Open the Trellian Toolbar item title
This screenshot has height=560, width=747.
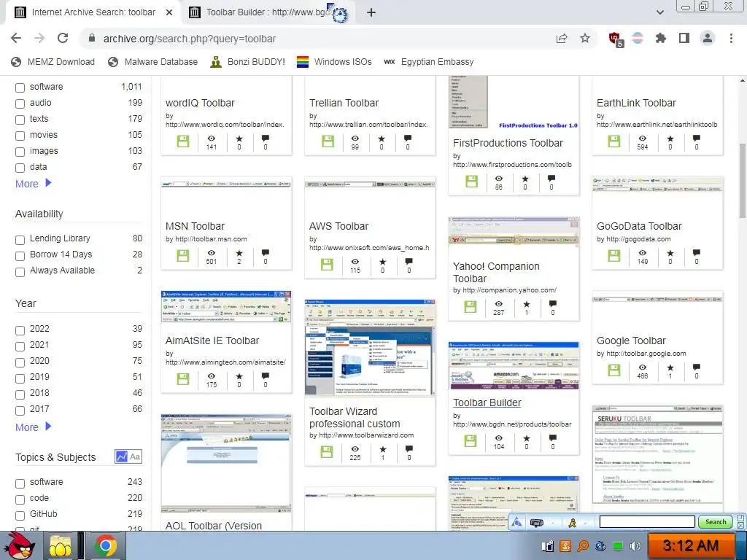click(344, 103)
